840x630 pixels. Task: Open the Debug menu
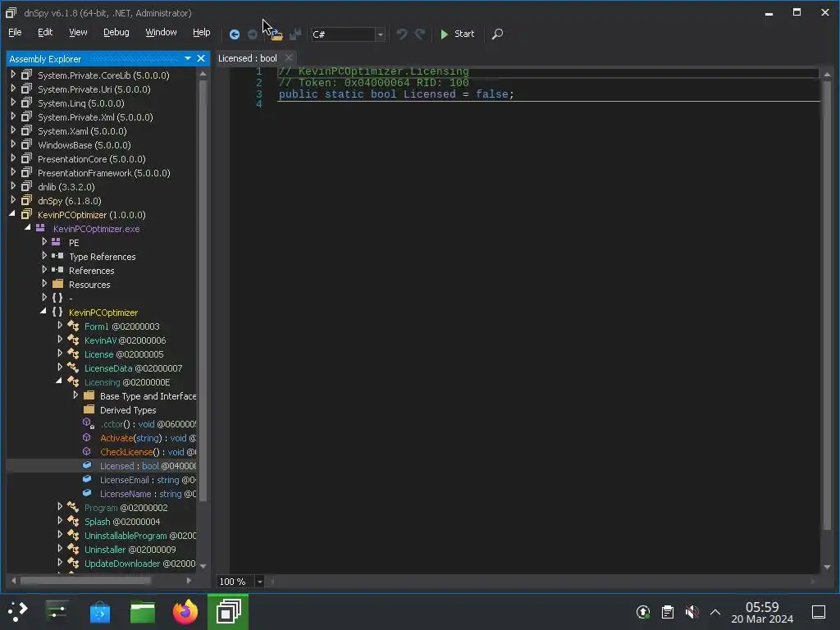pyautogui.click(x=116, y=32)
